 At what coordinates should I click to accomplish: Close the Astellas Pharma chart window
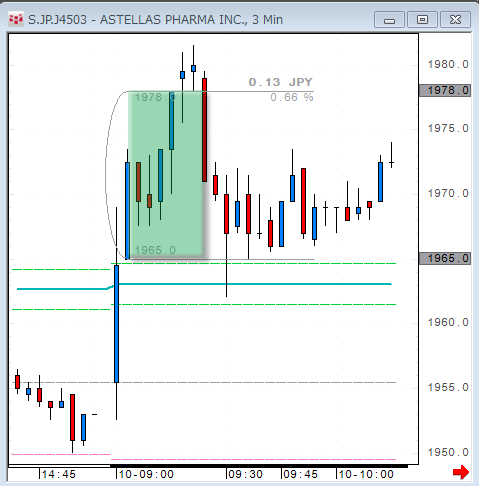pyautogui.click(x=455, y=20)
